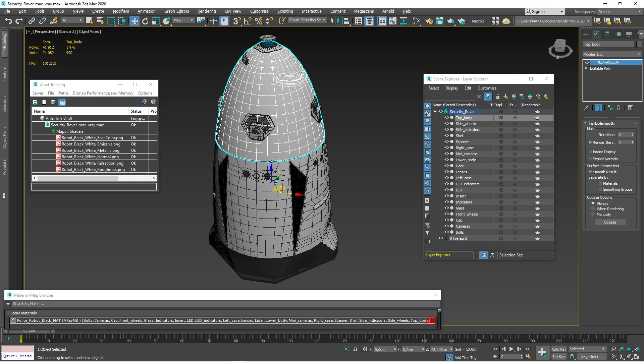644x362 pixels.
Task: Click the Render teapot icon
Action: pyautogui.click(x=450, y=21)
